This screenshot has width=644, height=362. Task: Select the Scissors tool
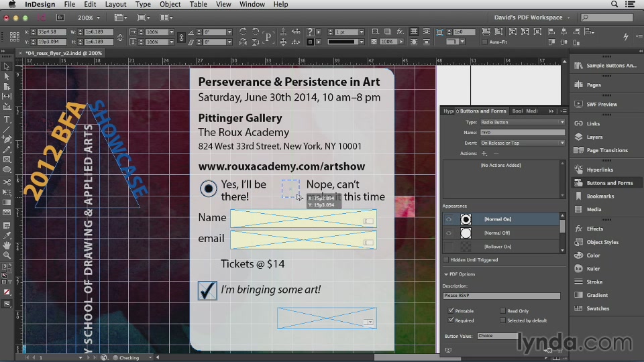pyautogui.click(x=7, y=182)
